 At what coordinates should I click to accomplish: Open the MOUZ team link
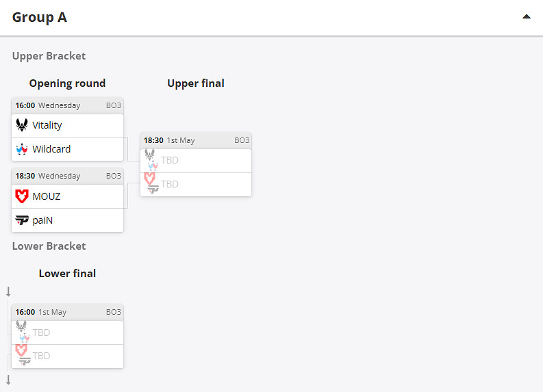(47, 196)
